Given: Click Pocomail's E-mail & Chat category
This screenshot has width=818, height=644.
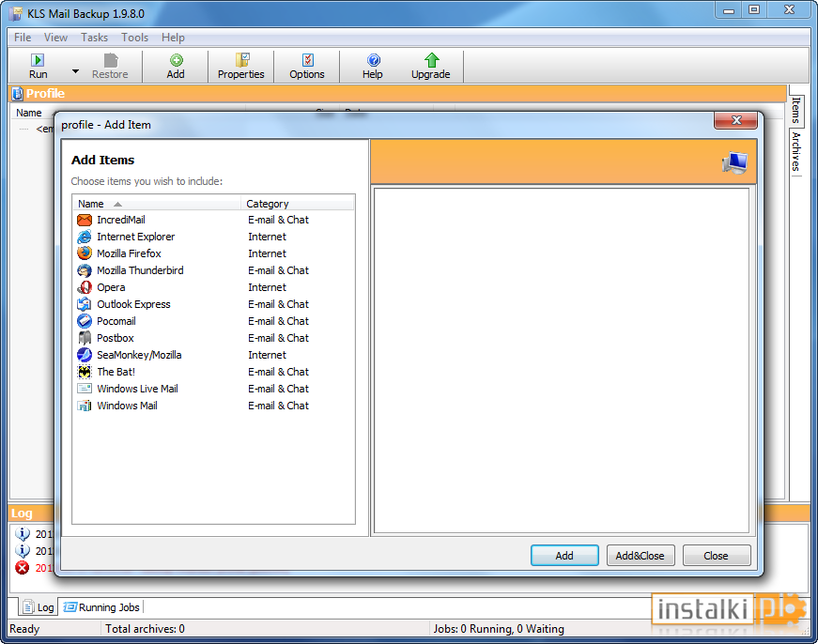Looking at the screenshot, I should [279, 321].
